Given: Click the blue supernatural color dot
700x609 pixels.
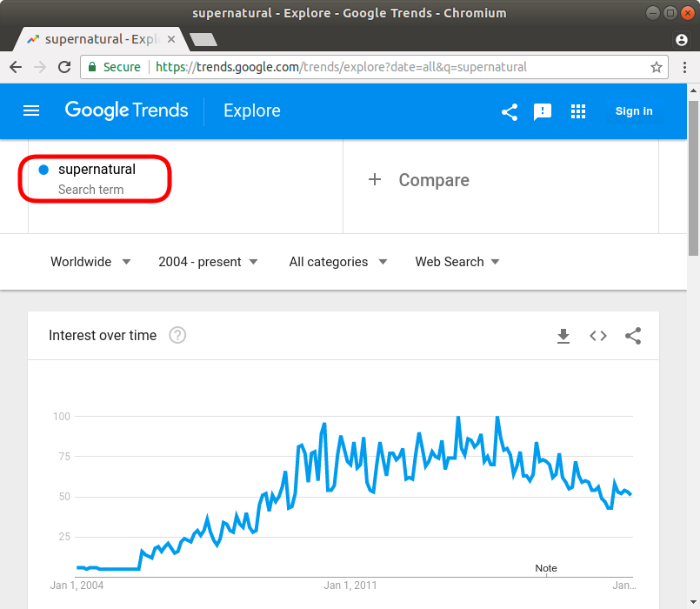Looking at the screenshot, I should (x=43, y=170).
